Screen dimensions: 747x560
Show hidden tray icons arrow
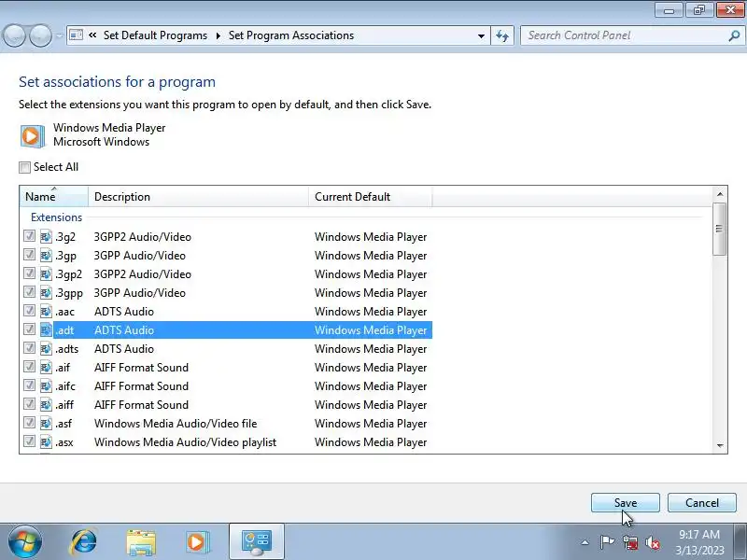(x=585, y=542)
